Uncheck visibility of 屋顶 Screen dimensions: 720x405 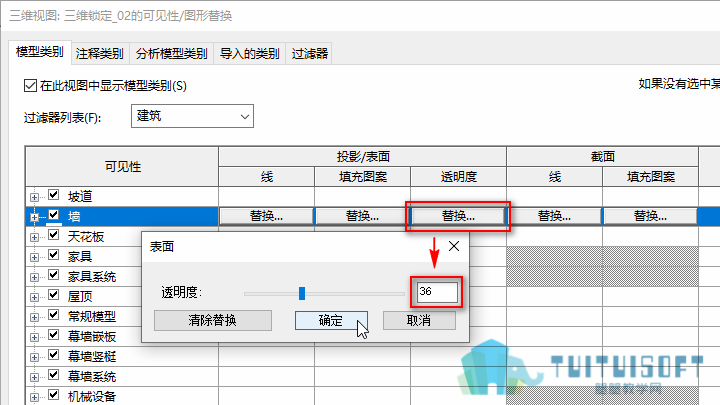[x=54, y=294]
